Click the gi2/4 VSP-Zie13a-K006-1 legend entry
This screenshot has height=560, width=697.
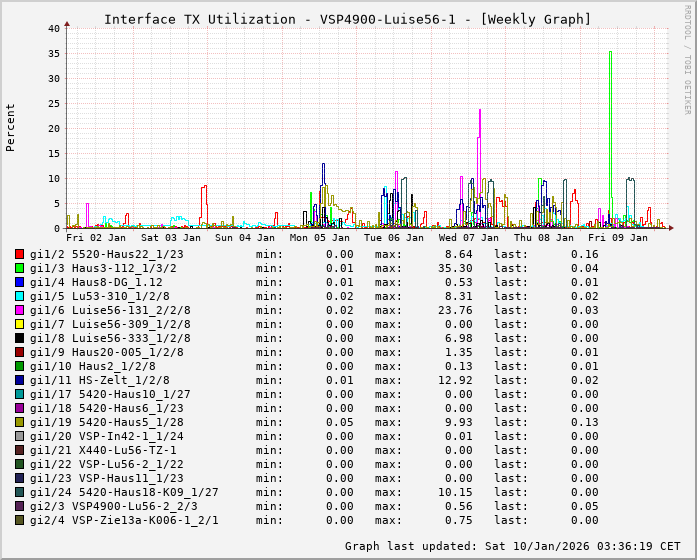coord(124,520)
